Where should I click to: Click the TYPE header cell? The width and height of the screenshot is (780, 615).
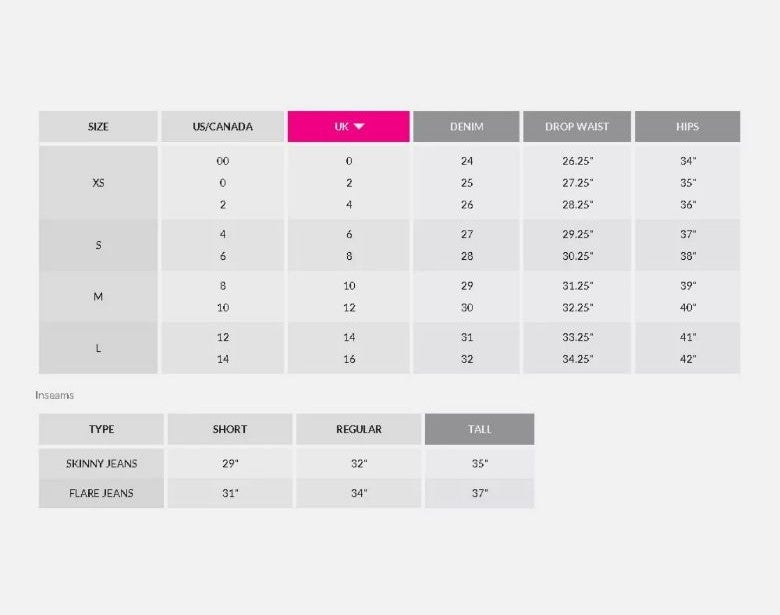click(101, 429)
